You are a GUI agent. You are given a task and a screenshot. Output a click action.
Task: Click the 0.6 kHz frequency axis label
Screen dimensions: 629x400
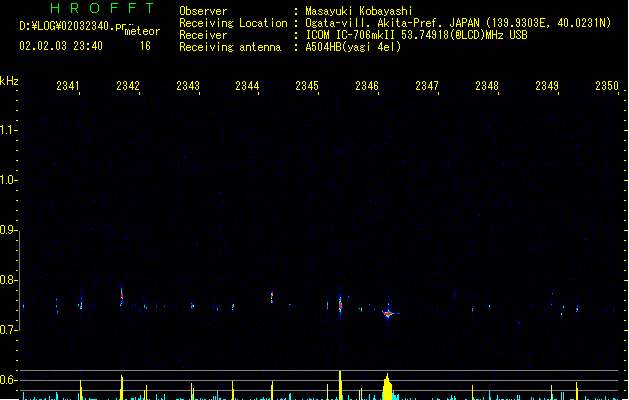(8, 380)
